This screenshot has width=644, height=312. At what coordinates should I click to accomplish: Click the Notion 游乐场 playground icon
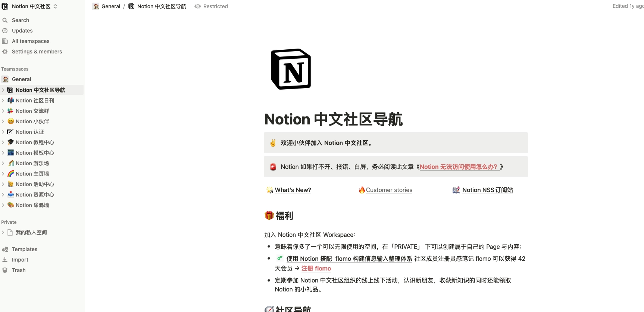11,163
